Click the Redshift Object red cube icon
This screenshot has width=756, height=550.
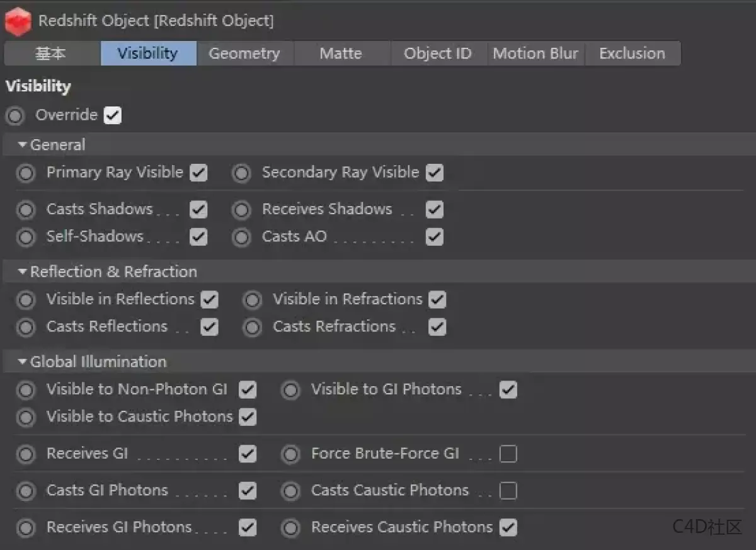click(x=18, y=21)
